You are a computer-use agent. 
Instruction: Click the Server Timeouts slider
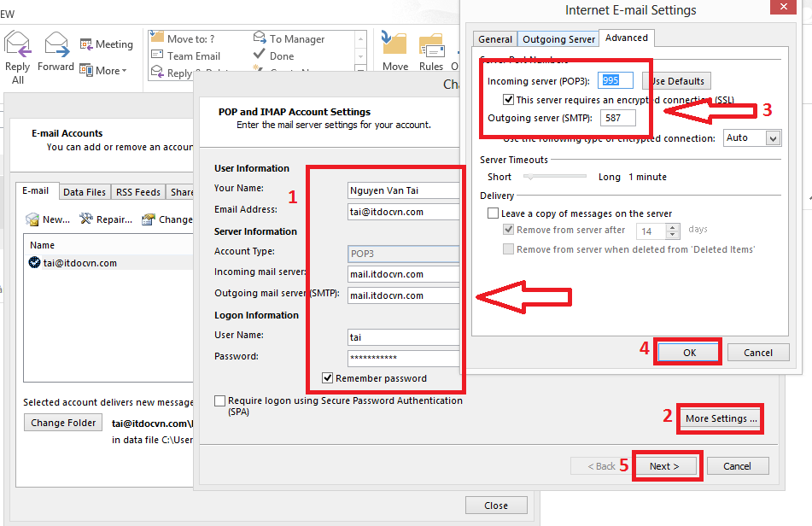pos(555,177)
